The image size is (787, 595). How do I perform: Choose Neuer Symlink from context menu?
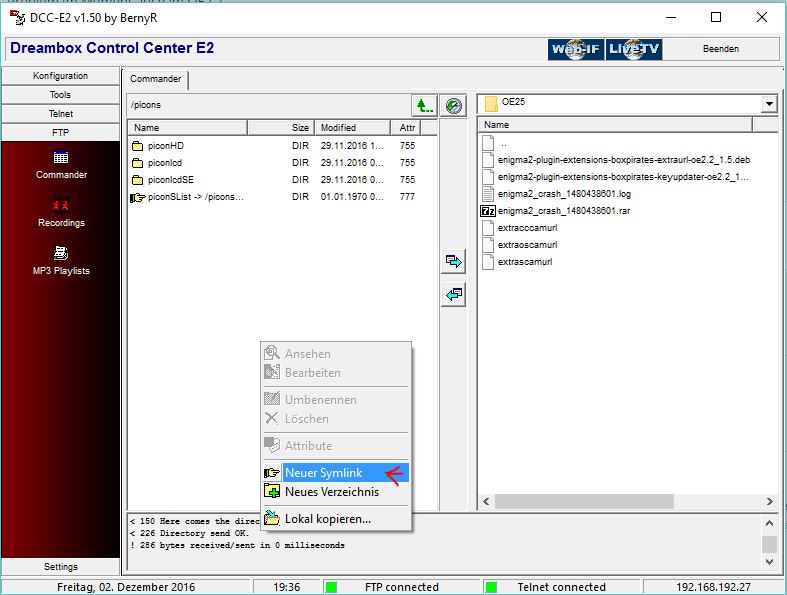coord(323,473)
